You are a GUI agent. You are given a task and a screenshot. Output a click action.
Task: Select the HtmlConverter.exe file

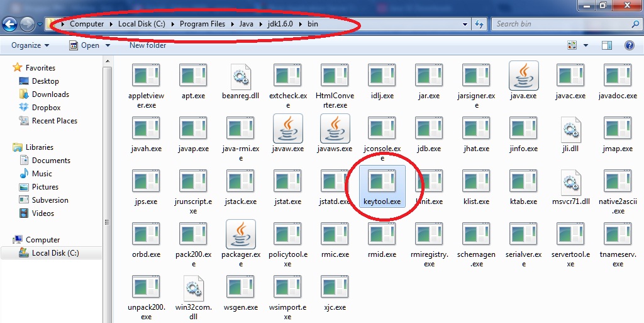pyautogui.click(x=335, y=86)
